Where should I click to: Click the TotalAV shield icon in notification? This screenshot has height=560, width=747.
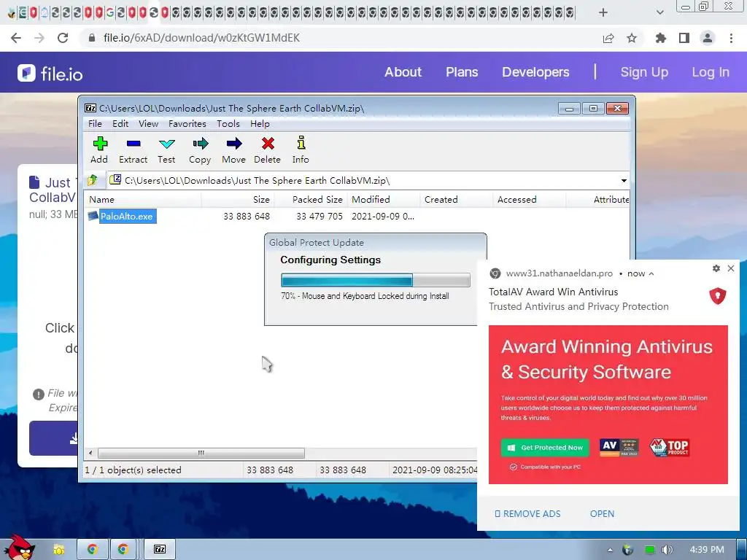pyautogui.click(x=718, y=296)
